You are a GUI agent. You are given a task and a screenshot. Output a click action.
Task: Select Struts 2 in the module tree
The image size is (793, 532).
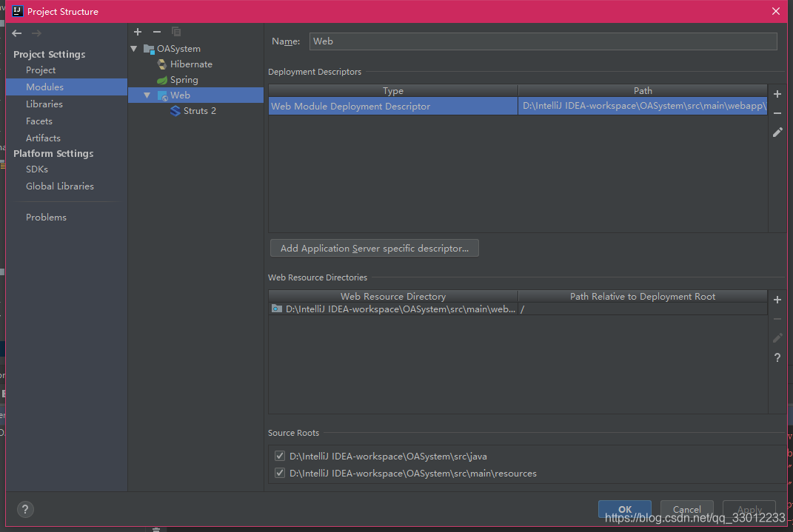(x=200, y=111)
